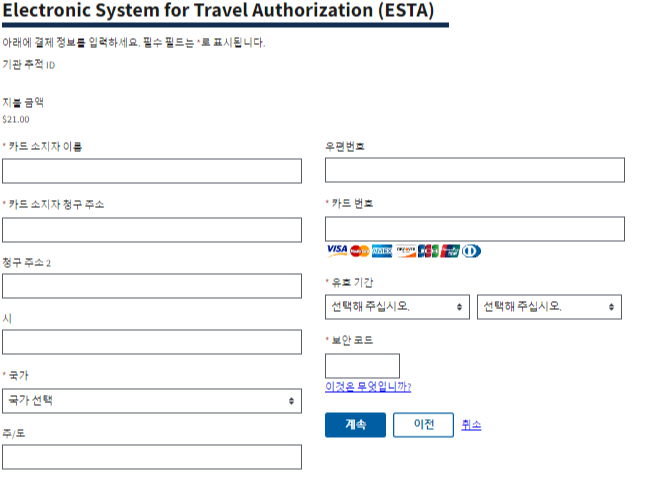Focus the 우편번호 postal code field
Viewport: 645px width, 483px height.
pos(475,170)
